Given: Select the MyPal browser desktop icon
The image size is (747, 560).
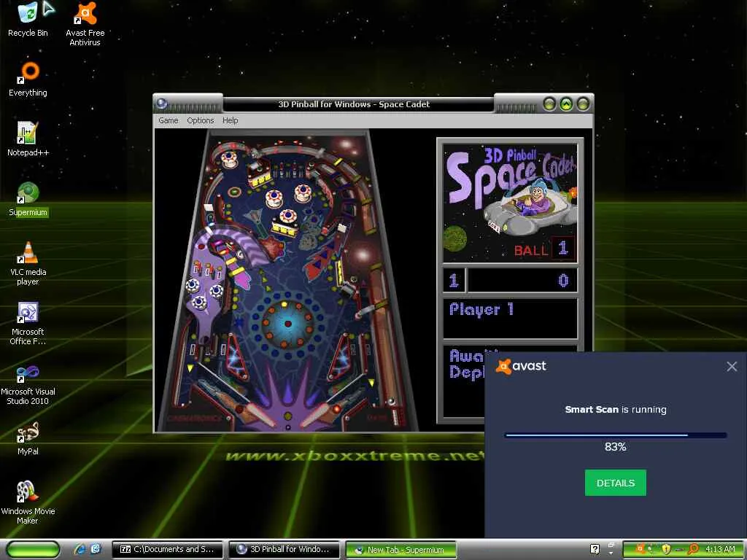Looking at the screenshot, I should coord(28,438).
